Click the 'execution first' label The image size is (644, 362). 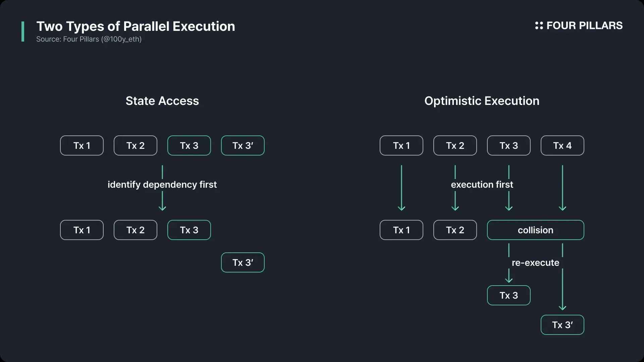(482, 184)
